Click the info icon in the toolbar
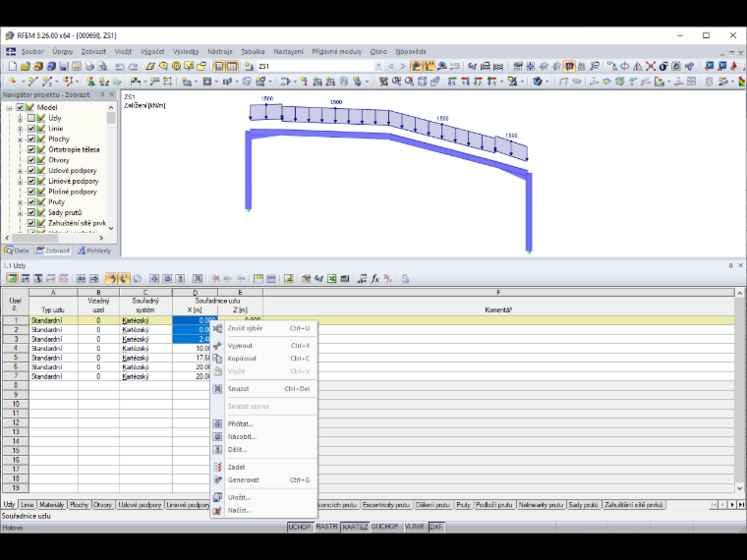This screenshot has width=747, height=560. pos(663,66)
